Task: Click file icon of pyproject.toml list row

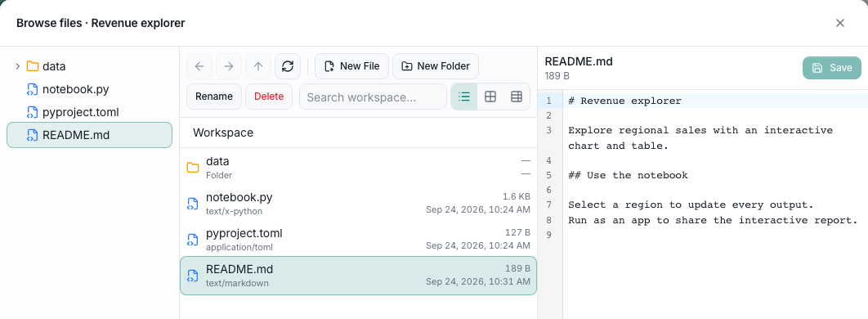Action: [x=193, y=240]
